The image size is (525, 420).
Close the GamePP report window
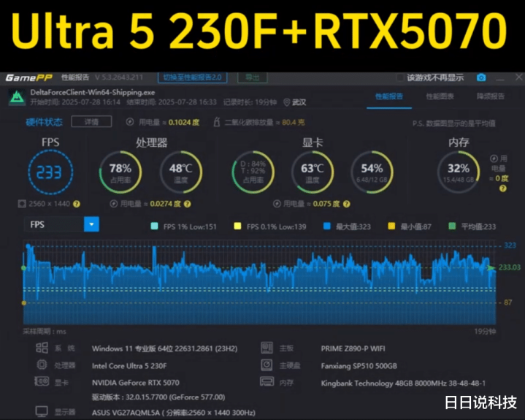click(x=518, y=77)
